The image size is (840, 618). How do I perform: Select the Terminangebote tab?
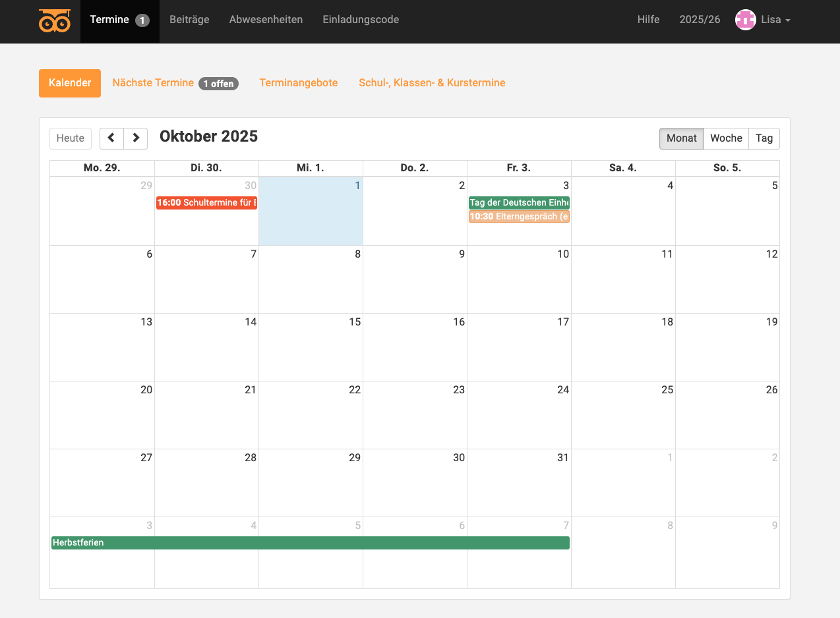(298, 83)
